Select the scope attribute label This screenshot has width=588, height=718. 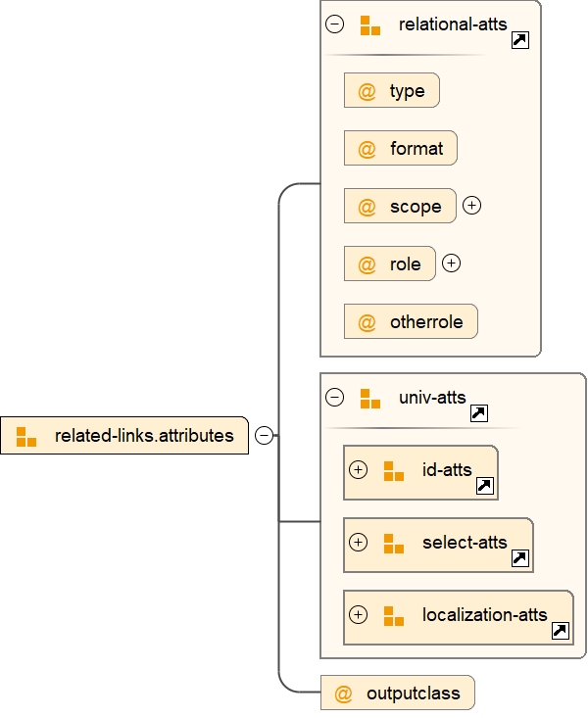416,207
